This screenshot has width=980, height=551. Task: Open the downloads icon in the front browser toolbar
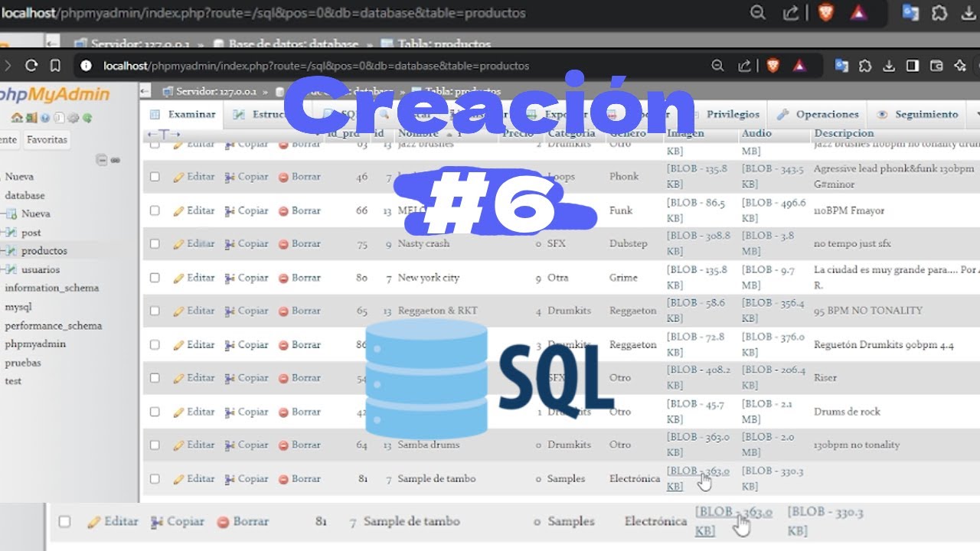(889, 66)
